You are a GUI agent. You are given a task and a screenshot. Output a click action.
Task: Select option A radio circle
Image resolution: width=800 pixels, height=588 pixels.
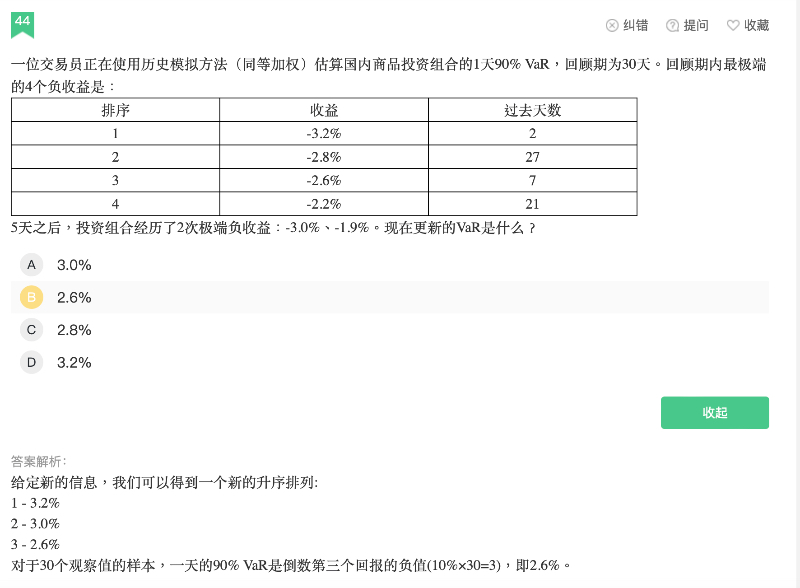pyautogui.click(x=31, y=265)
